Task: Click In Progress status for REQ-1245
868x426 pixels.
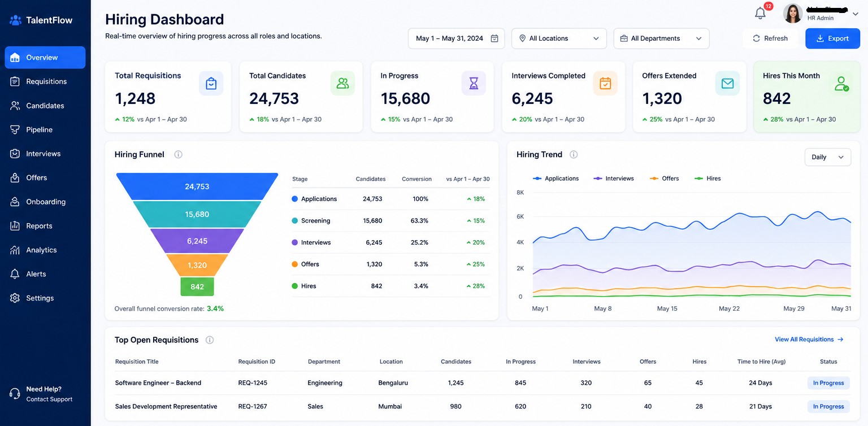Action: (x=828, y=382)
